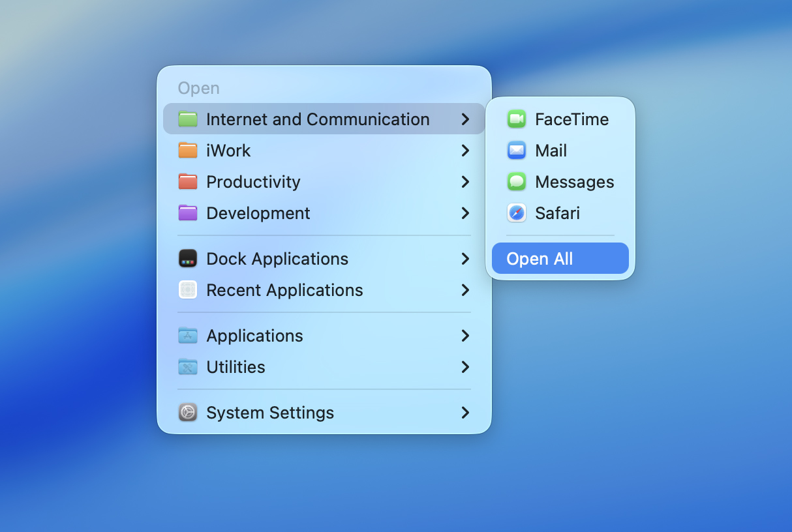Click the System Settings gear icon
The width and height of the screenshot is (792, 532).
coord(188,413)
